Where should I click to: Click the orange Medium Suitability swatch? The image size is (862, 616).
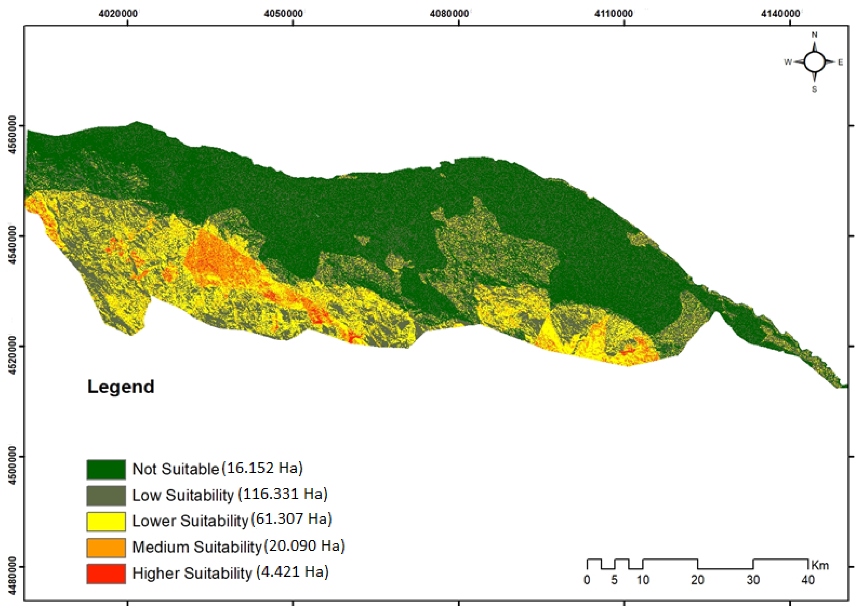point(106,547)
